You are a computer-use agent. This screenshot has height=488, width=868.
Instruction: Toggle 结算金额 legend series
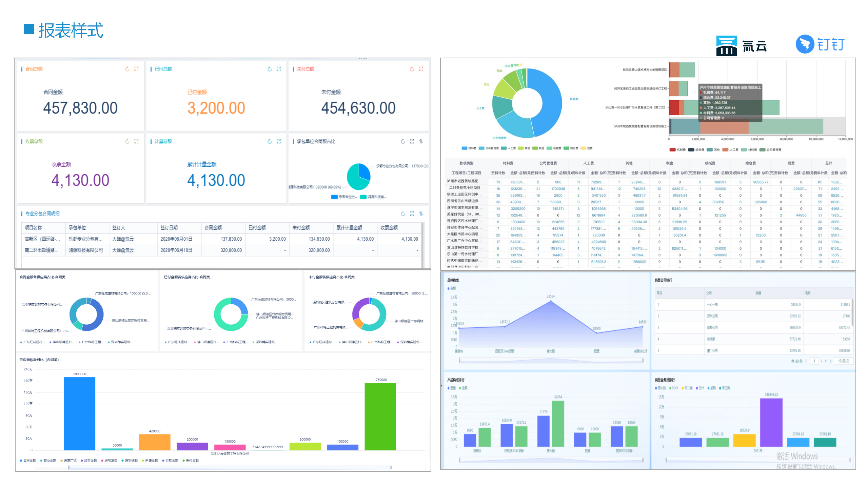coord(89,461)
